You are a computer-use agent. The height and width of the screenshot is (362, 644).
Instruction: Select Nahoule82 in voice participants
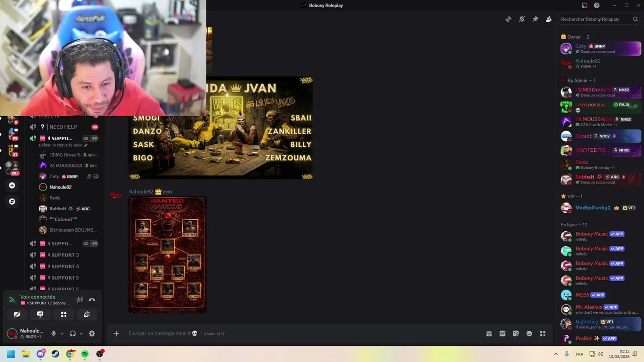[68, 187]
